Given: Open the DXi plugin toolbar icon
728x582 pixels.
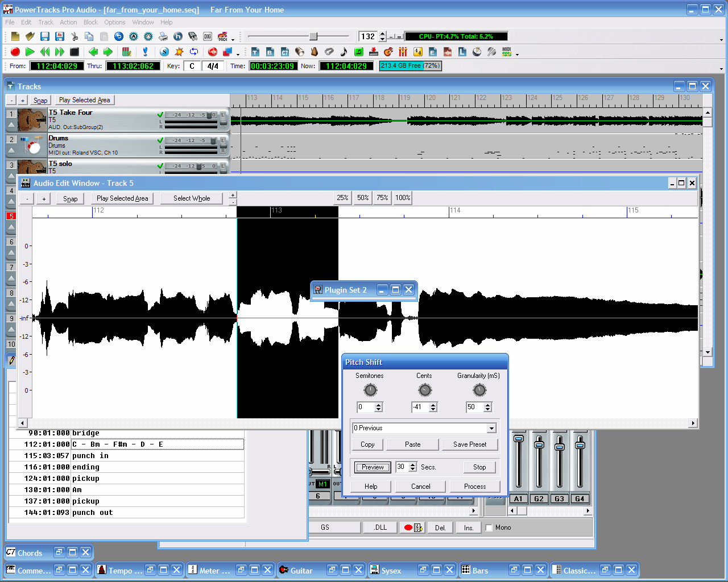Looking at the screenshot, I should pos(208,36).
